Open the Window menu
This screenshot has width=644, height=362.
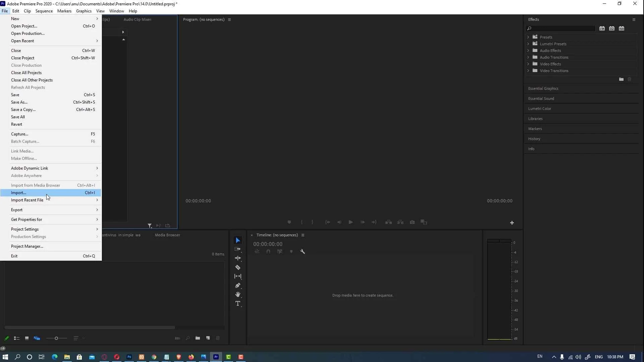(x=116, y=11)
